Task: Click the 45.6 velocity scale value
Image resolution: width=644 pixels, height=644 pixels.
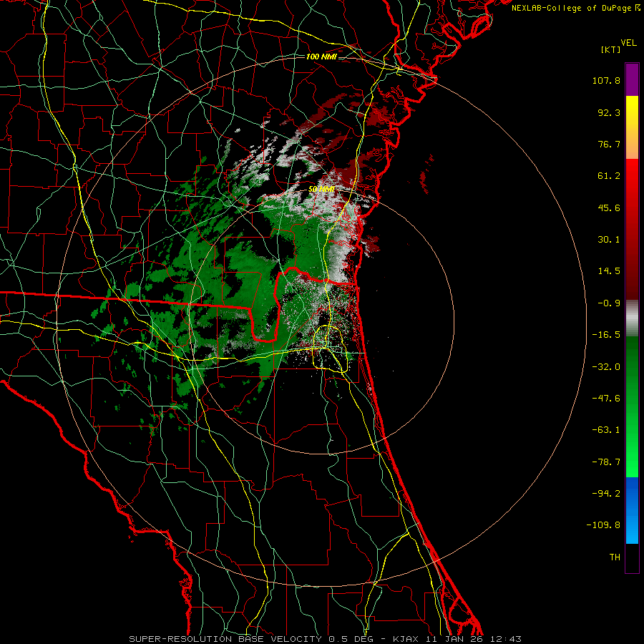Action: [609, 208]
